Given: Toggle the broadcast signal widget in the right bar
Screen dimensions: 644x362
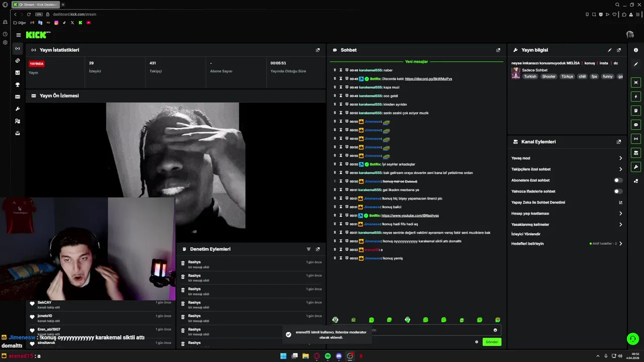Looking at the screenshot, I should point(636,139).
